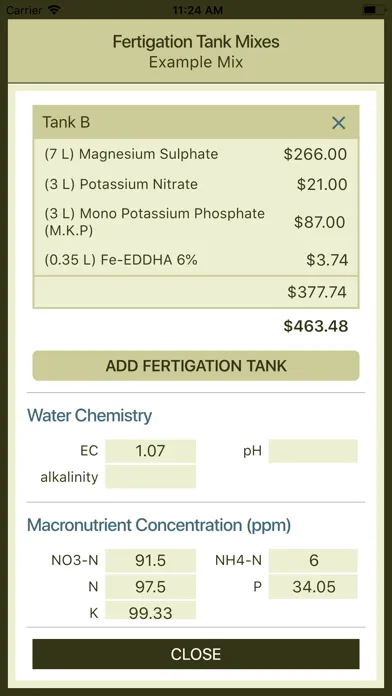Image resolution: width=392 pixels, height=696 pixels.
Task: Select the empty alkalinity field
Action: (x=150, y=477)
